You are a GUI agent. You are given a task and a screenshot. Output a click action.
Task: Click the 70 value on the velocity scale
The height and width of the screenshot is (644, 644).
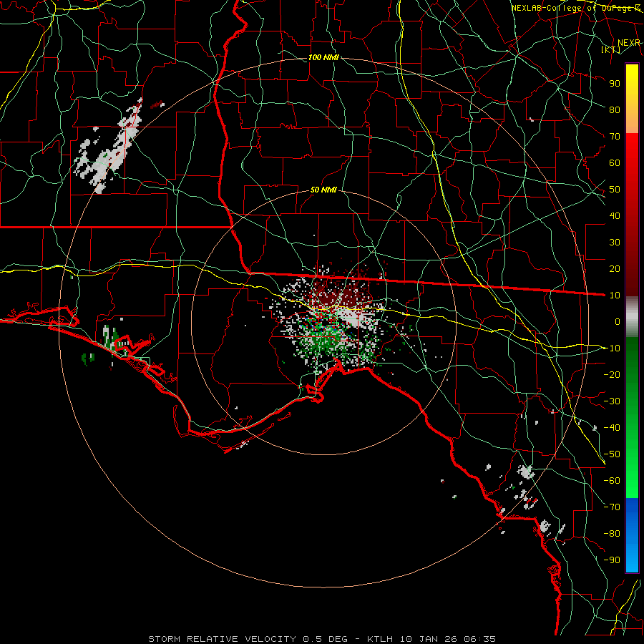click(615, 137)
